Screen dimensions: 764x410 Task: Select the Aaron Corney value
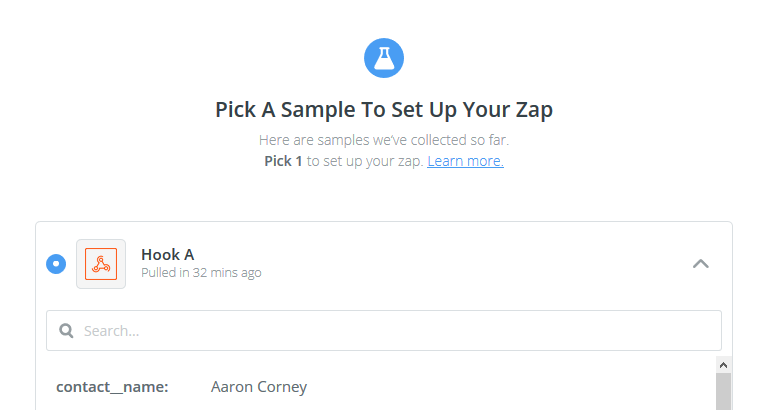pos(259,387)
